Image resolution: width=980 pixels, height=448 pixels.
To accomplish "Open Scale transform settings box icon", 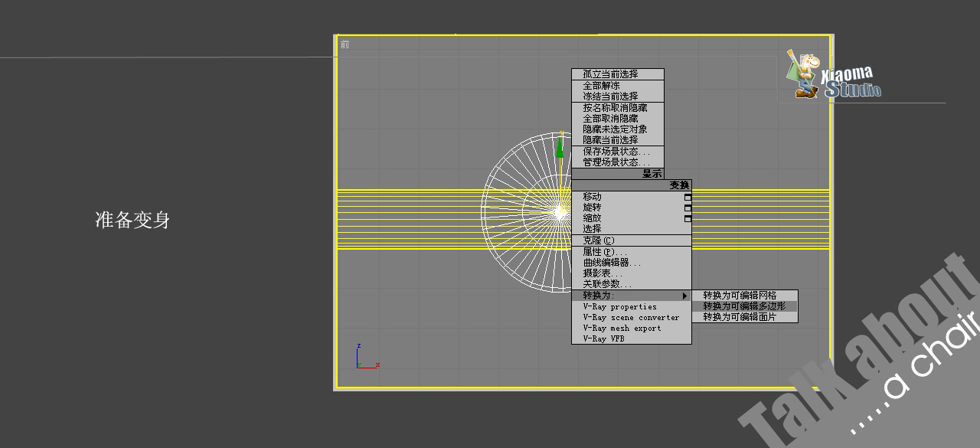I will 688,219.
